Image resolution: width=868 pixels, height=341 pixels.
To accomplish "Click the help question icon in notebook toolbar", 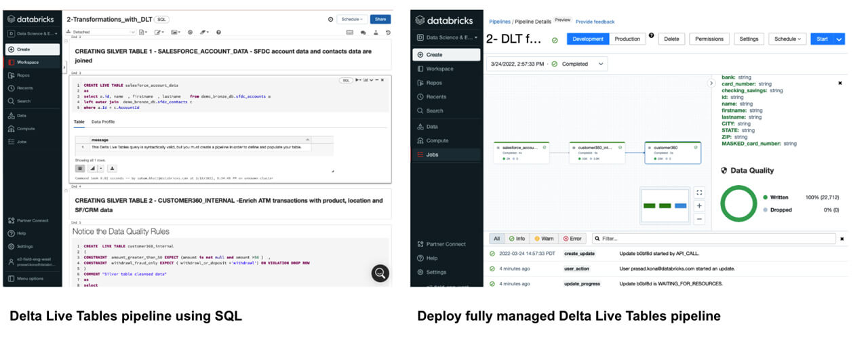I will tap(218, 32).
